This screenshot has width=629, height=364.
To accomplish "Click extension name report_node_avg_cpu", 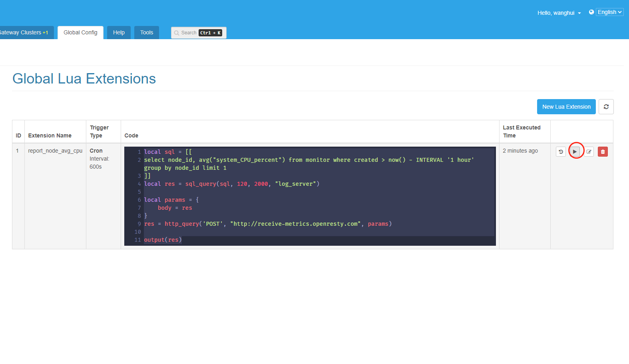I will click(x=55, y=151).
